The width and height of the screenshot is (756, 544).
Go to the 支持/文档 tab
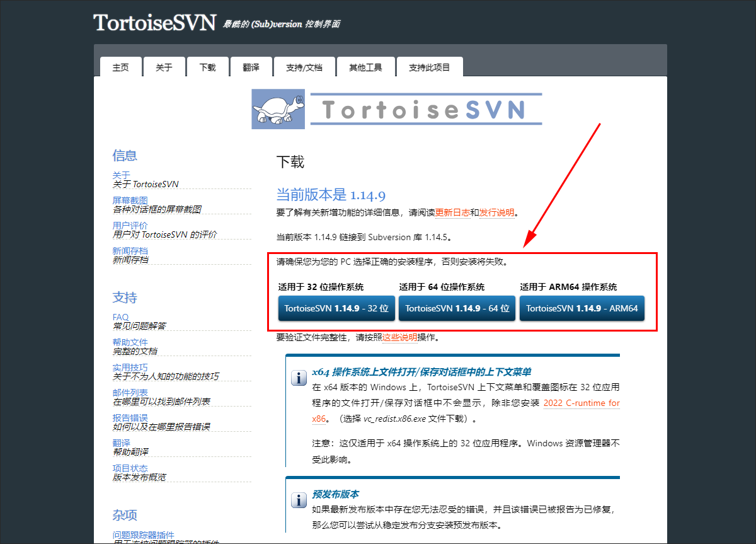[304, 67]
